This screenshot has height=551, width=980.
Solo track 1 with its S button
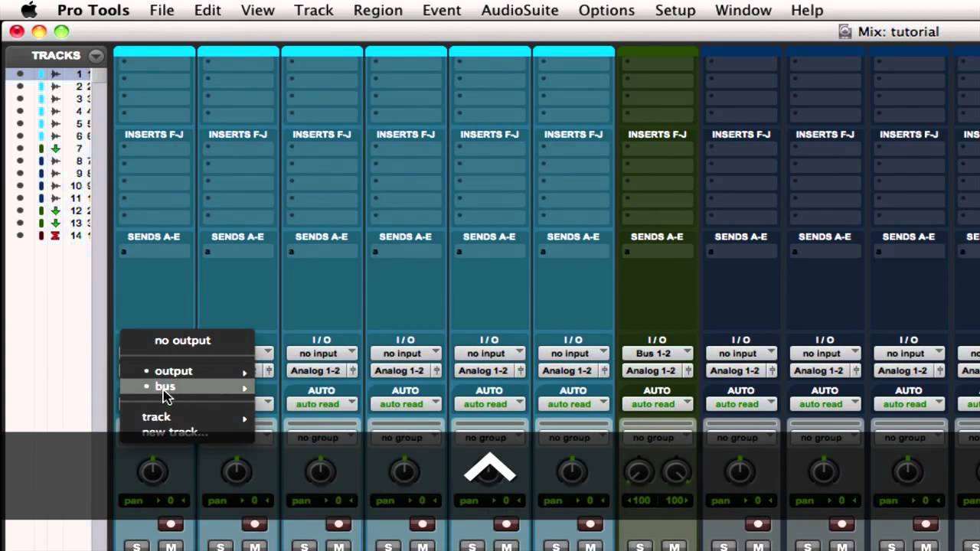tap(137, 546)
